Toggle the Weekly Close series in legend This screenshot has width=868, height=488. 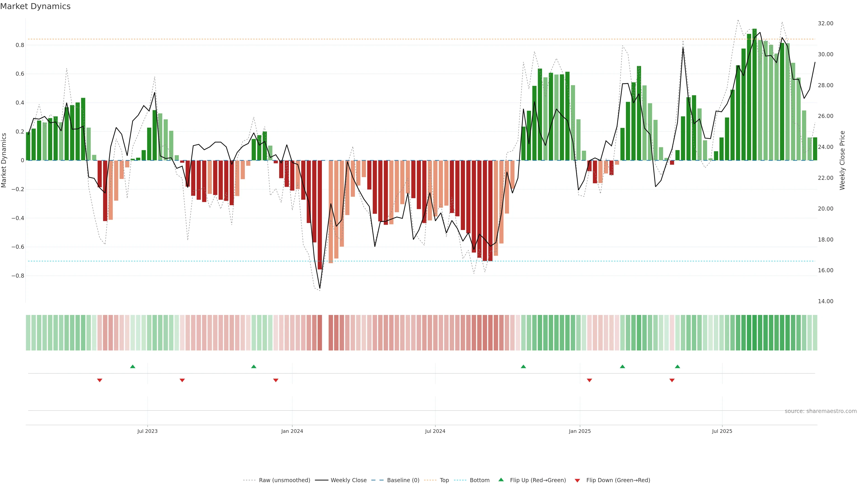point(348,480)
